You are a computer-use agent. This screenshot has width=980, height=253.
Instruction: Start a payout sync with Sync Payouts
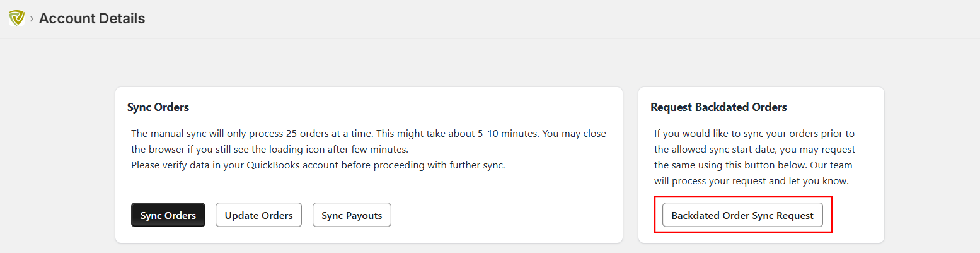(352, 215)
